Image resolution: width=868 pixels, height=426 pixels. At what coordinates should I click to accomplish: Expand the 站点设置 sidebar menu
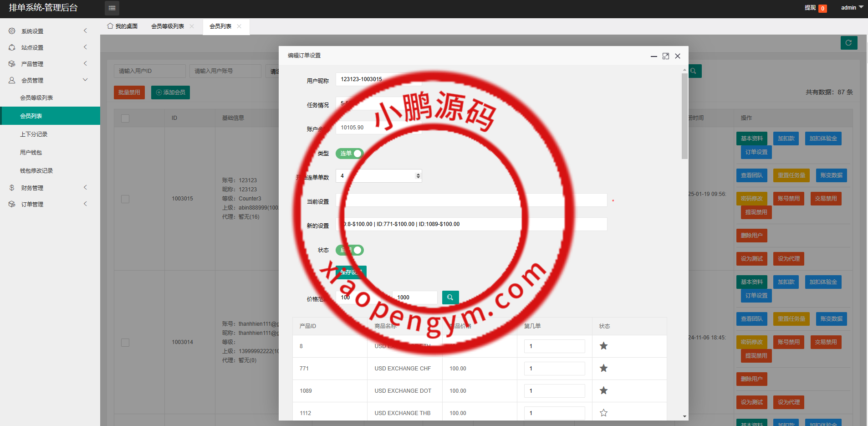[50, 47]
